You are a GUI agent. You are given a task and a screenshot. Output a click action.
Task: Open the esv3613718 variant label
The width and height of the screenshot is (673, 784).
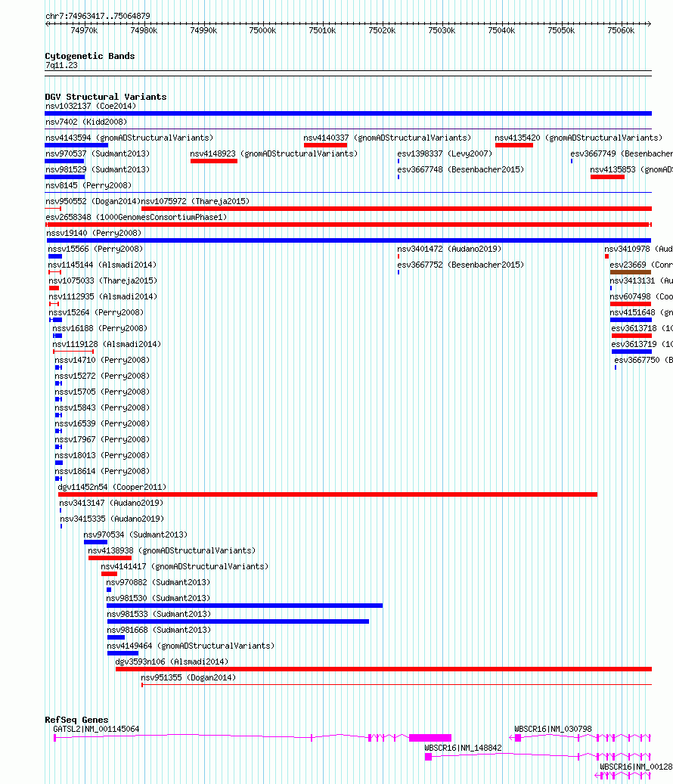pos(642,329)
